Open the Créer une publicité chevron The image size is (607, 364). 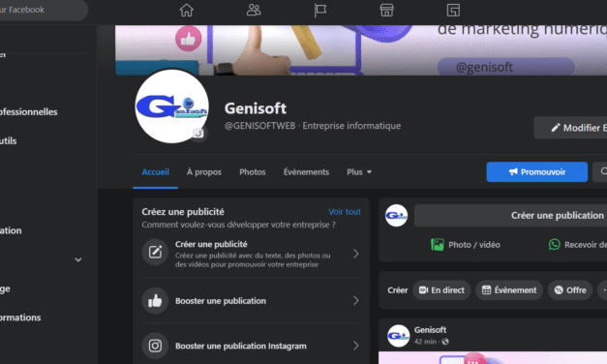click(355, 254)
